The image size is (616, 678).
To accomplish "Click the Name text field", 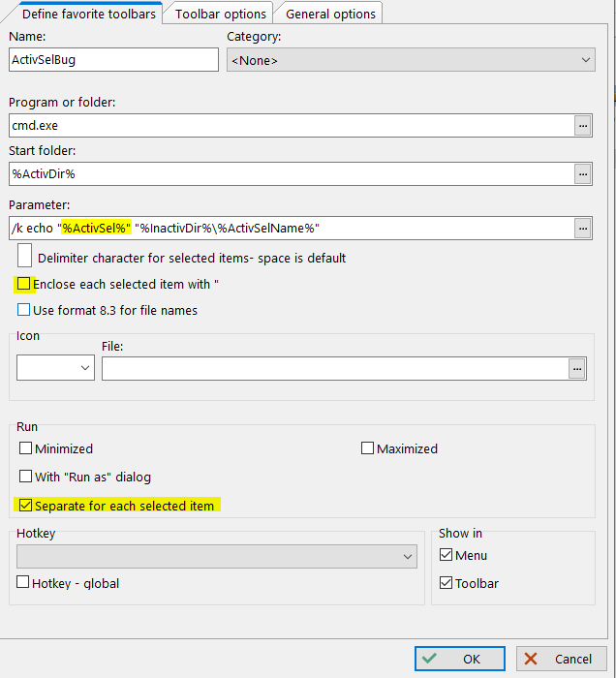I will point(113,60).
